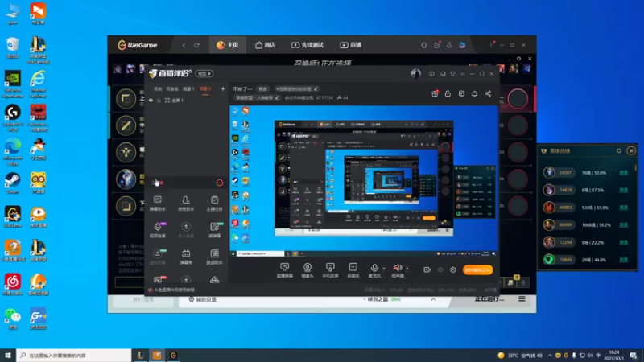Open the Windows Start menu
The image size is (644, 362).
click(x=7, y=356)
